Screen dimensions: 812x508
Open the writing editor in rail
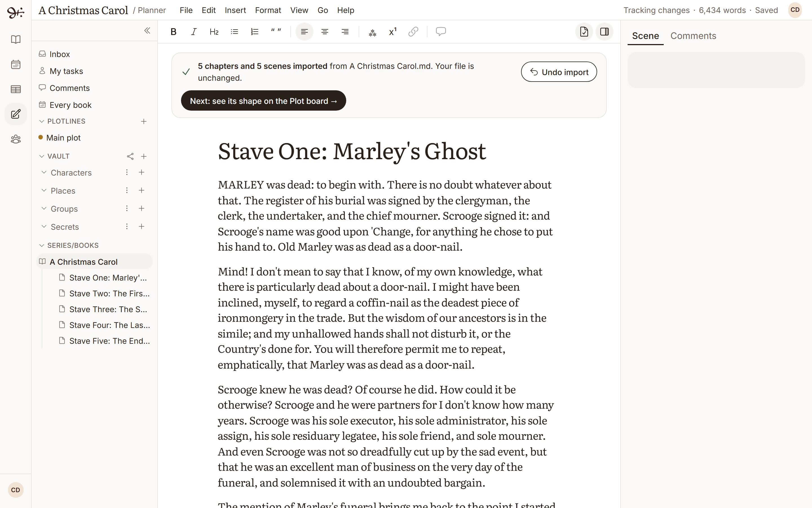[16, 114]
